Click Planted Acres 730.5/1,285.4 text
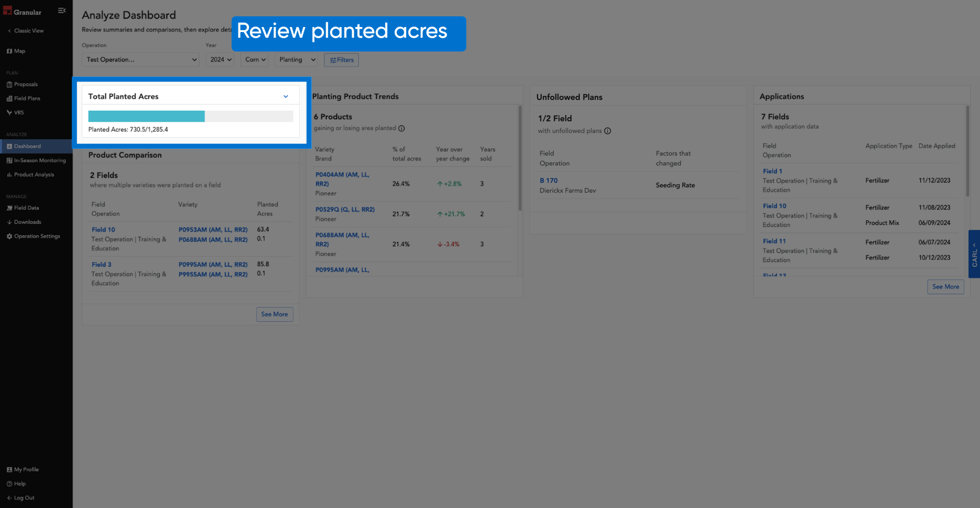The image size is (980, 508). pyautogui.click(x=128, y=130)
